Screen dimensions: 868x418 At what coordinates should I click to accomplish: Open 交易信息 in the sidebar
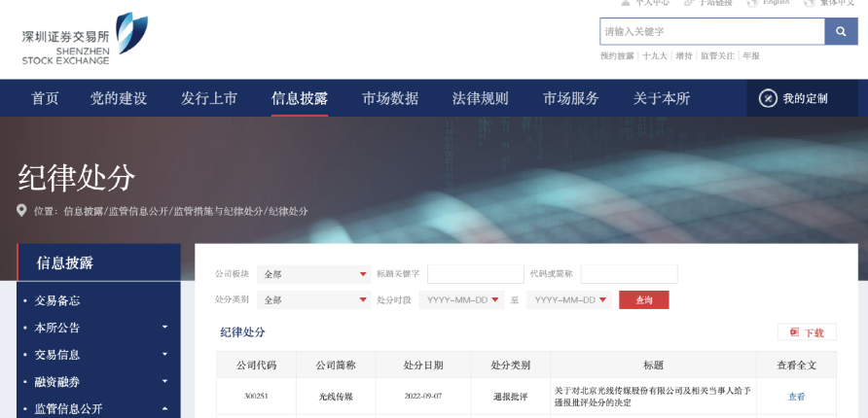pyautogui.click(x=57, y=355)
